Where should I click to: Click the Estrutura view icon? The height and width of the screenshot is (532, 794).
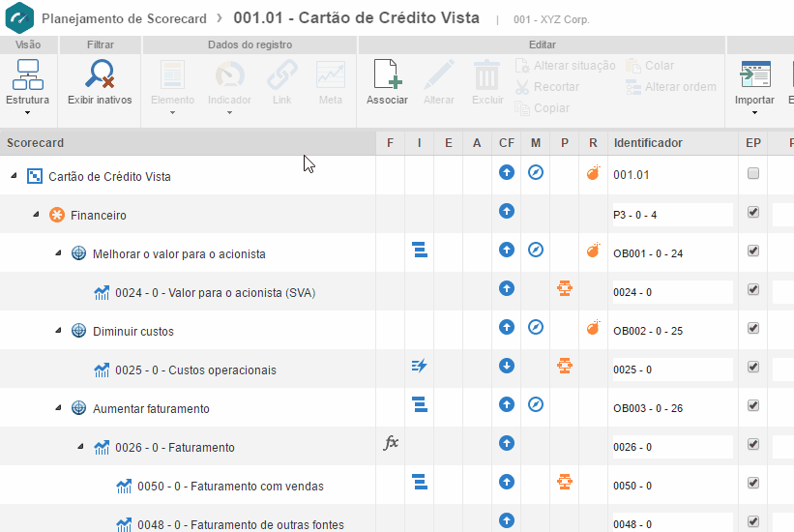[27, 75]
